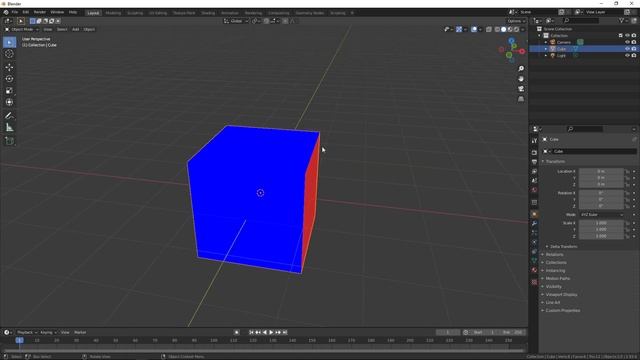Expand the Relations panel

tap(554, 255)
